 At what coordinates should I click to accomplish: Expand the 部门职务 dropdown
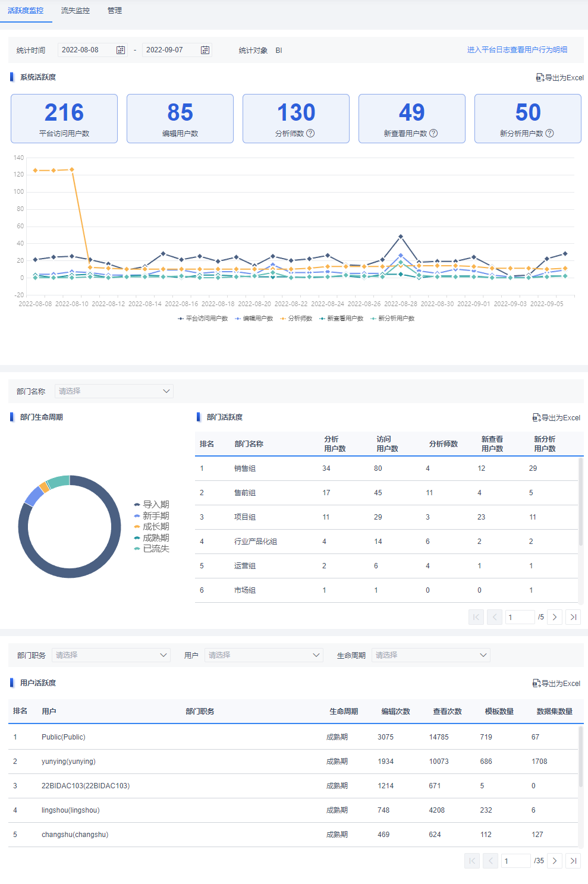pos(111,655)
